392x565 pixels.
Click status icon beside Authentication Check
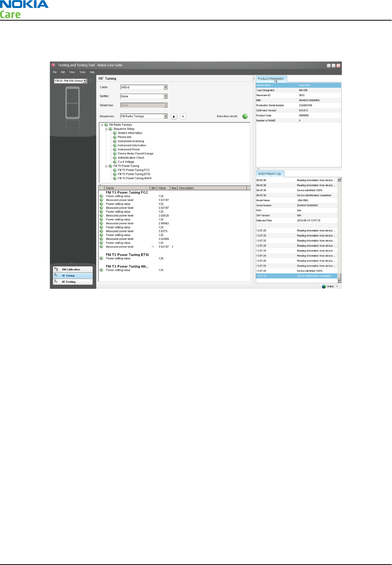[115, 158]
